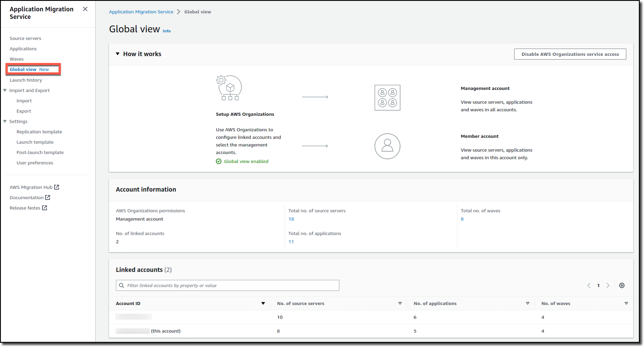Close the Application Migration Service sidebar

[85, 9]
